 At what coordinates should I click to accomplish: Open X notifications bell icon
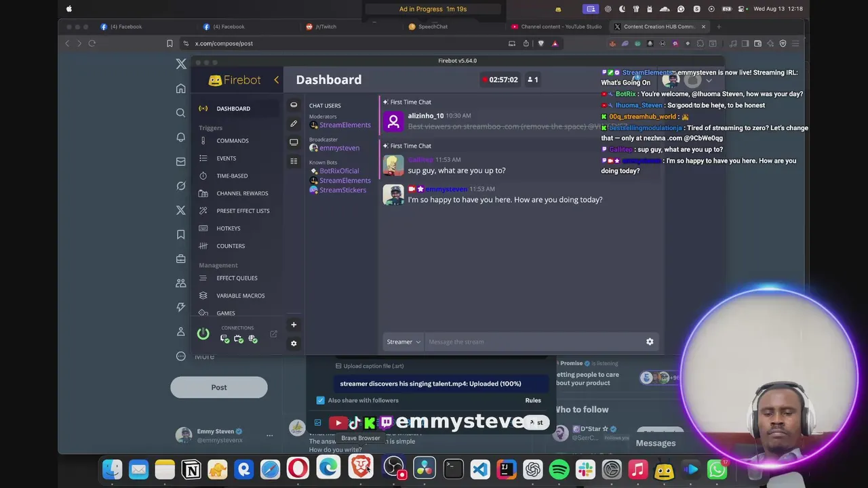click(180, 138)
